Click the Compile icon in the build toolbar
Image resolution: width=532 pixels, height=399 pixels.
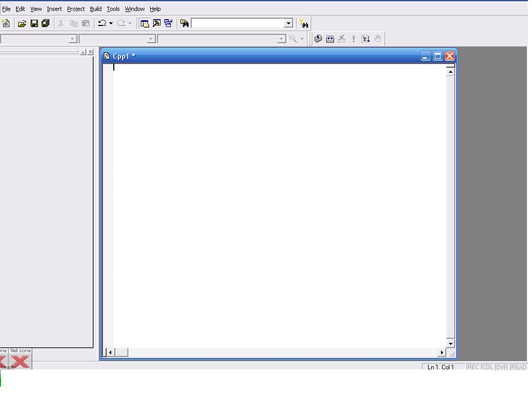(318, 38)
